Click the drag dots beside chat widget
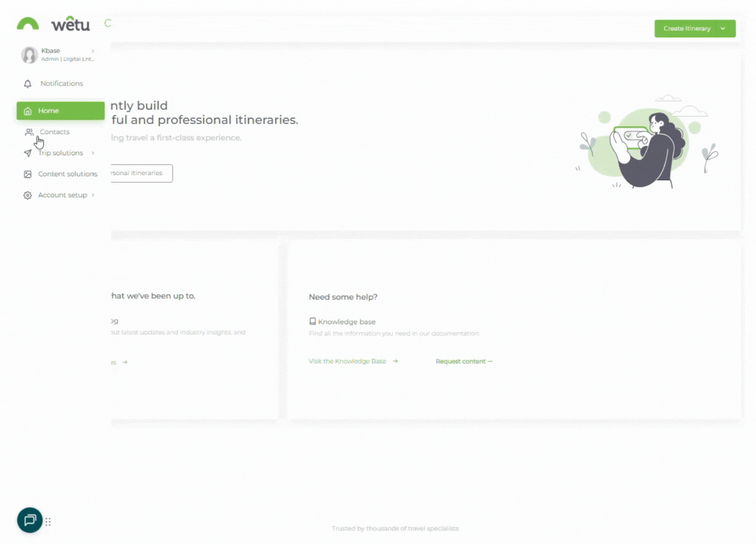Image resolution: width=756 pixels, height=544 pixels. [48, 522]
